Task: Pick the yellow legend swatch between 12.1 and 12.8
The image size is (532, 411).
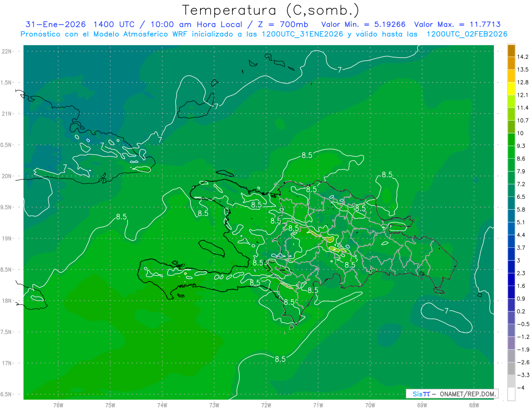Action: [511, 89]
